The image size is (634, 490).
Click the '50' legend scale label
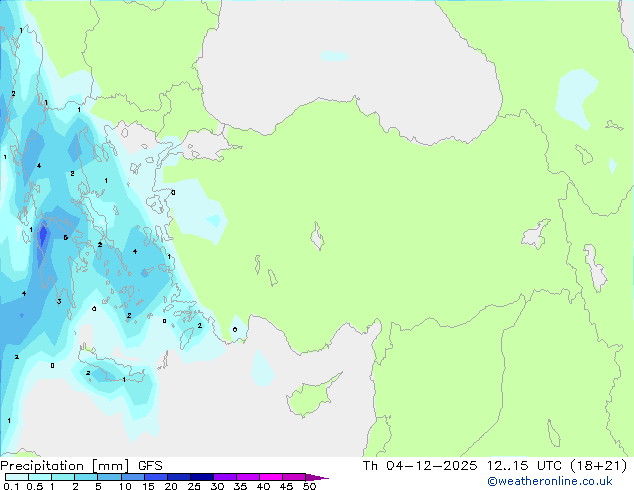click(x=309, y=486)
